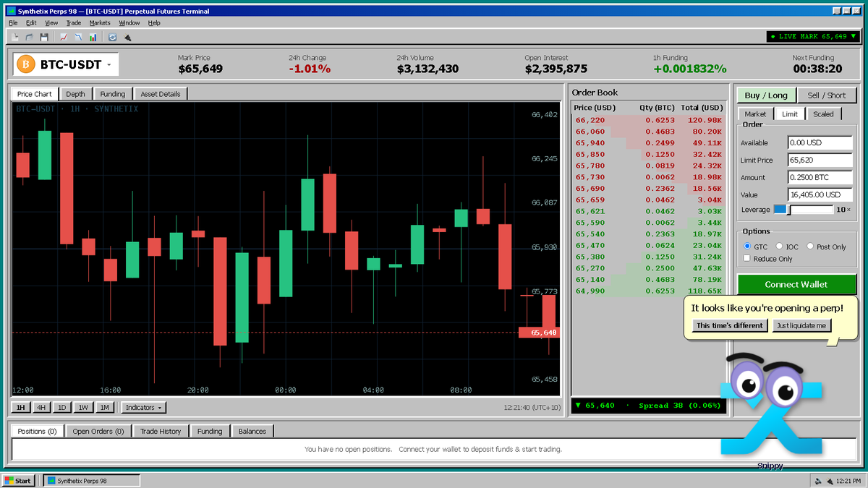Toggle the 1W timeframe button
Viewport: 868px width, 488px height.
click(84, 408)
